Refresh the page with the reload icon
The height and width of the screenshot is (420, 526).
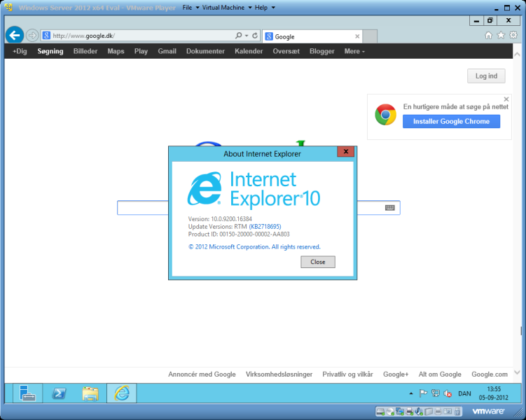coord(255,35)
